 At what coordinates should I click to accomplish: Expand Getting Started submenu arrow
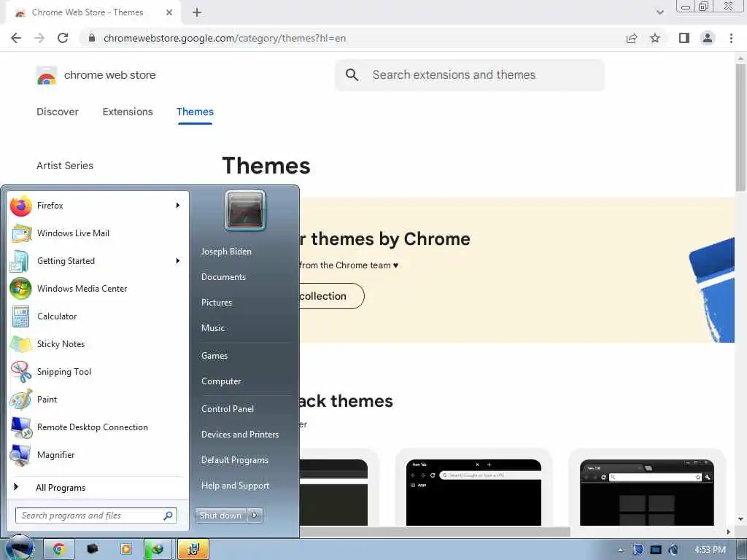(178, 261)
